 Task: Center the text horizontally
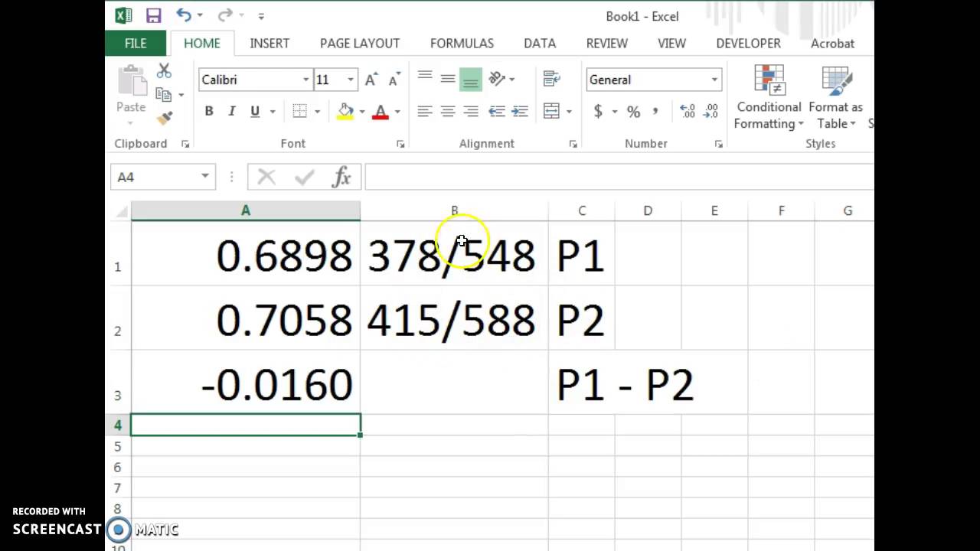pos(448,112)
